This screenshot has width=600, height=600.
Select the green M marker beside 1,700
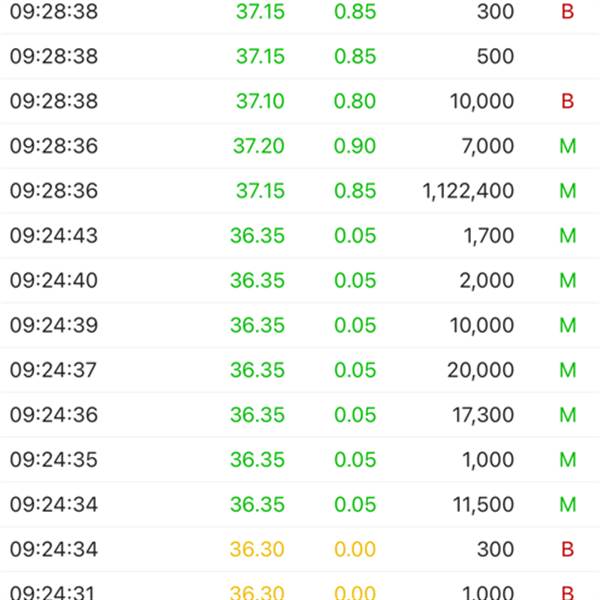[x=568, y=236]
